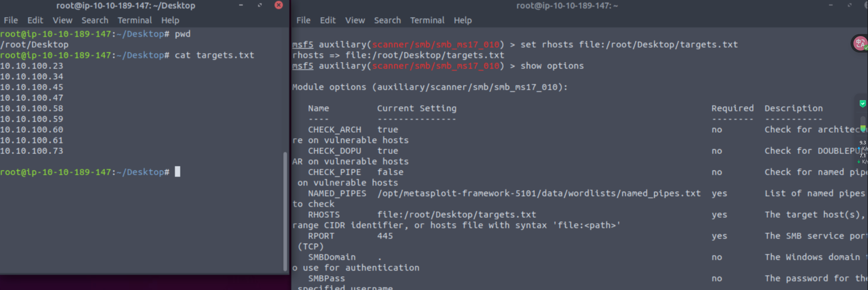Open Search menu in the msf5 terminal
868x290 pixels.
pyautogui.click(x=387, y=20)
